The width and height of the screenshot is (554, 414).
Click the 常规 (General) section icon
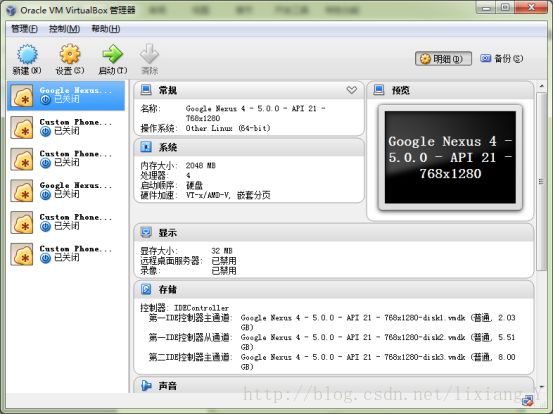(x=146, y=90)
